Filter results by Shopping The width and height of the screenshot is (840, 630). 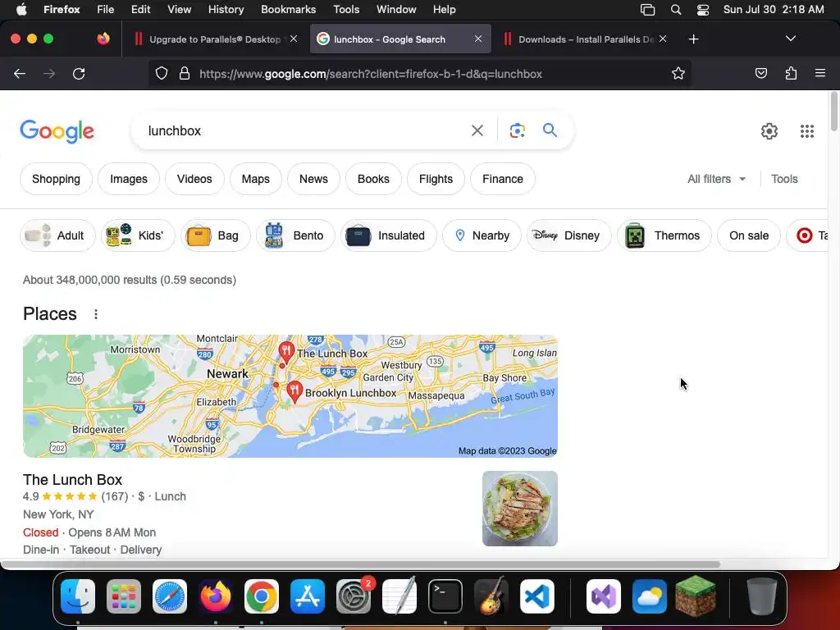pos(57,179)
